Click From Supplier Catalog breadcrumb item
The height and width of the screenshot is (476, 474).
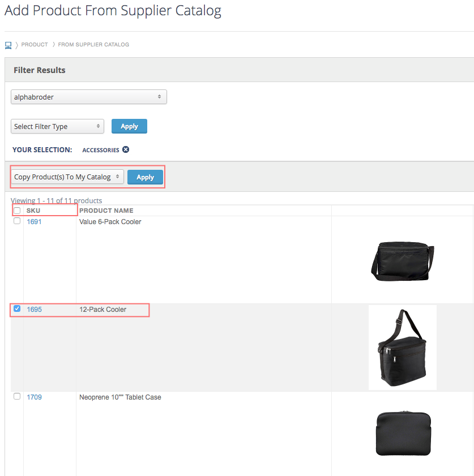coord(93,44)
